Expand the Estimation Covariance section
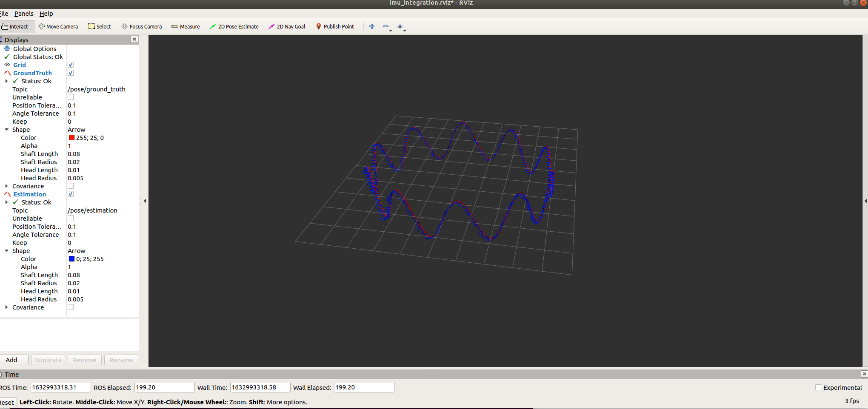The height and width of the screenshot is (409, 868). coord(6,307)
